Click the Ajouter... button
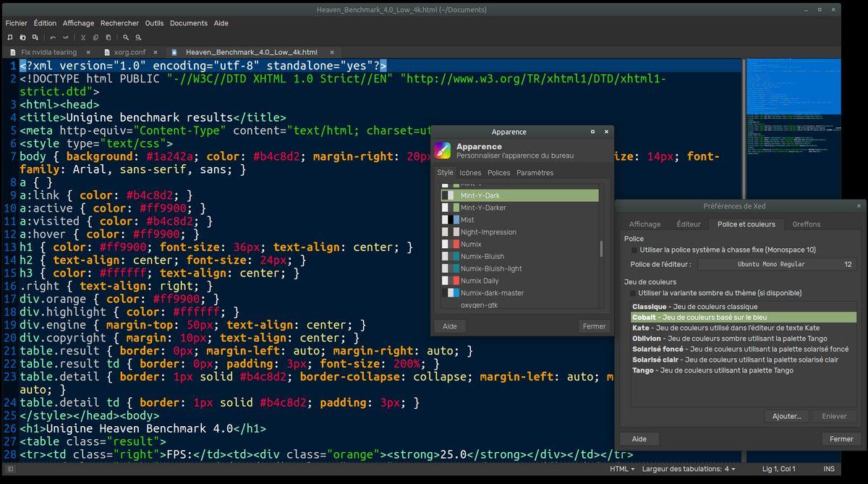 coord(786,416)
